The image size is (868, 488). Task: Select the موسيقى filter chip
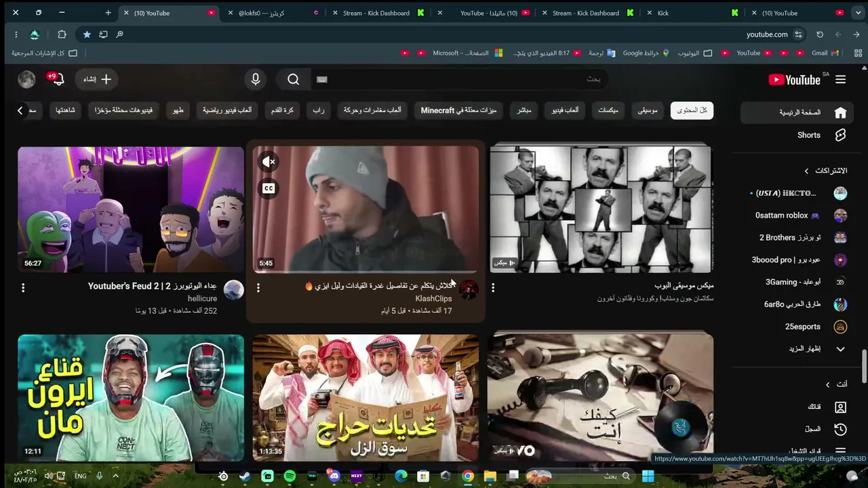(x=648, y=110)
